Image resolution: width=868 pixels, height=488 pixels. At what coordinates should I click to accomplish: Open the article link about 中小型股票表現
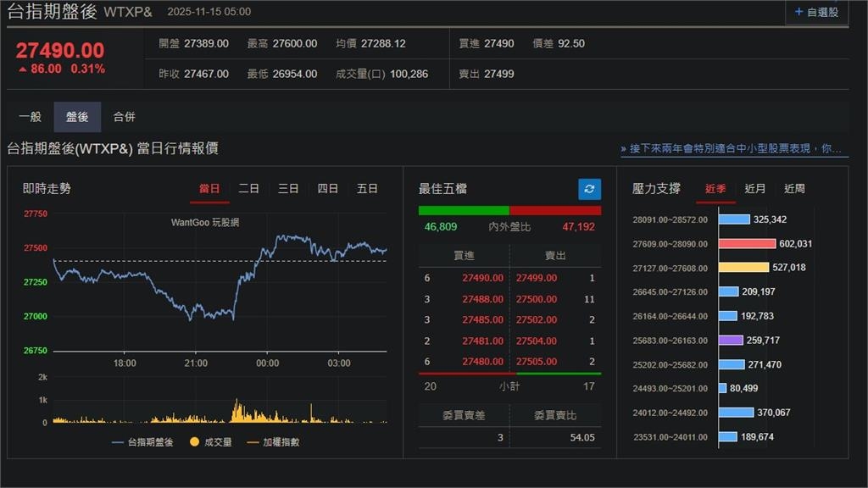point(731,148)
